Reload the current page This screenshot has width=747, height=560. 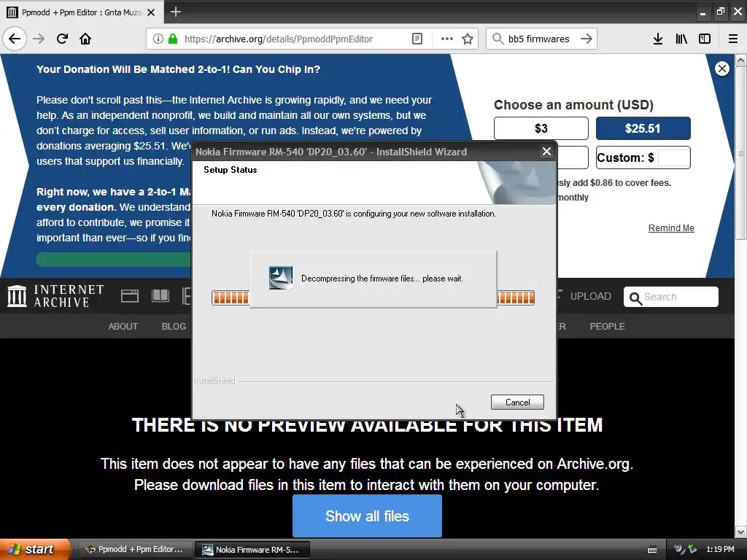coord(63,39)
